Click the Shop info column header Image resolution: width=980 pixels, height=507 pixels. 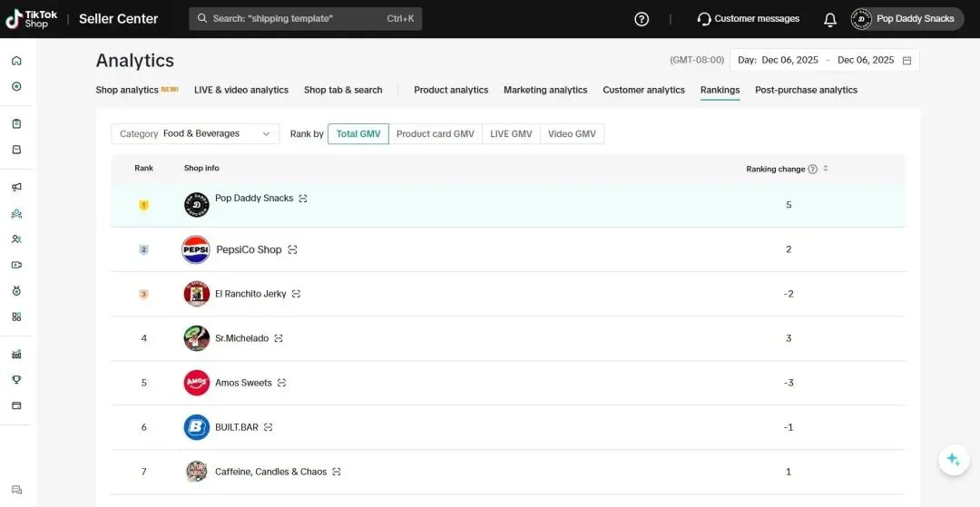(201, 169)
